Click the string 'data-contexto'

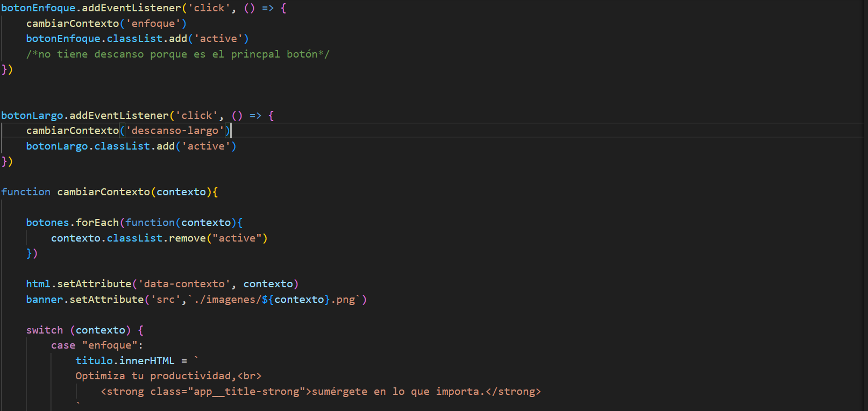click(x=184, y=284)
